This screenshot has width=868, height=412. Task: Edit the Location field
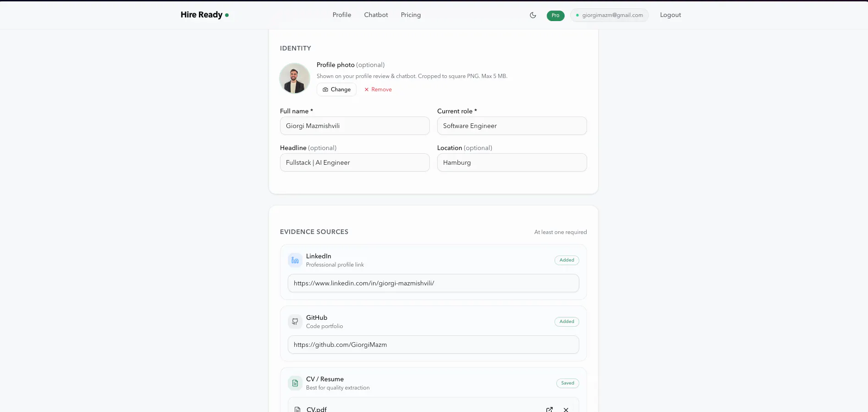pos(512,162)
